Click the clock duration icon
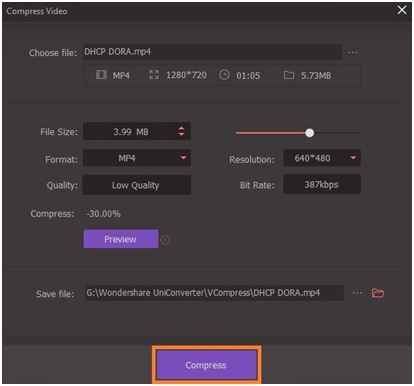Viewport: 414px width, 386px height. (x=224, y=75)
